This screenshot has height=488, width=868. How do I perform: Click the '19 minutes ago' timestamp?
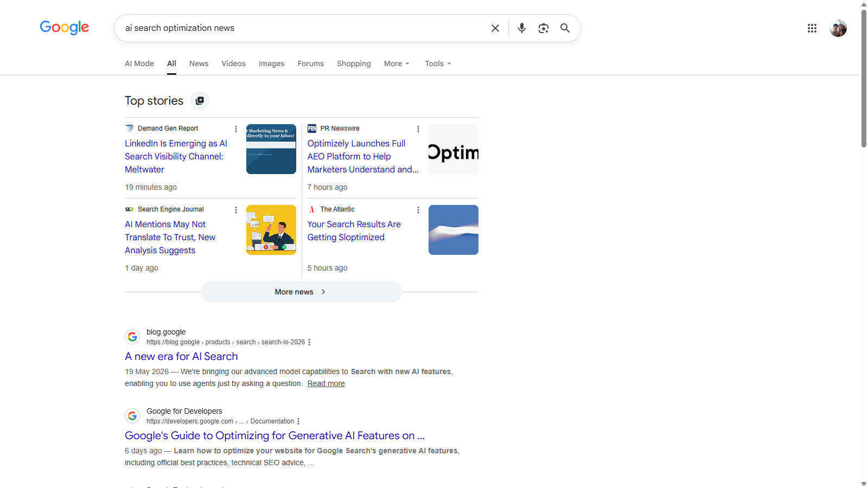151,187
